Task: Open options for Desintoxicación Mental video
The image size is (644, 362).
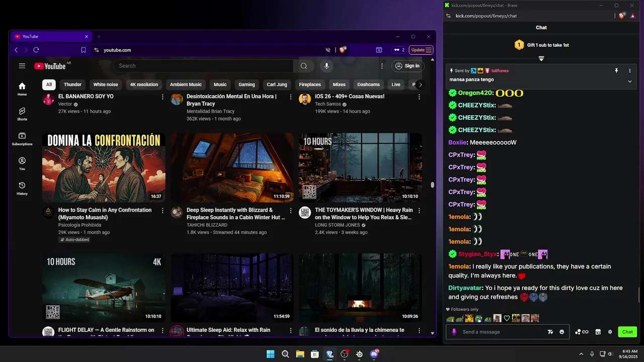Action: (x=291, y=97)
